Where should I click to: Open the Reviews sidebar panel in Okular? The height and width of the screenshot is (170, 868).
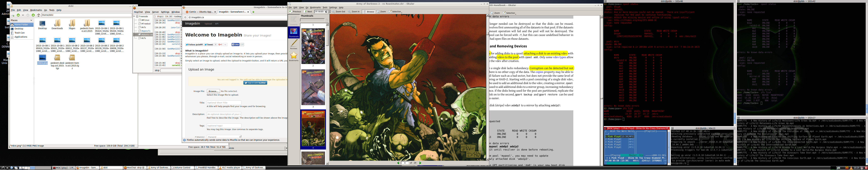pos(294,45)
